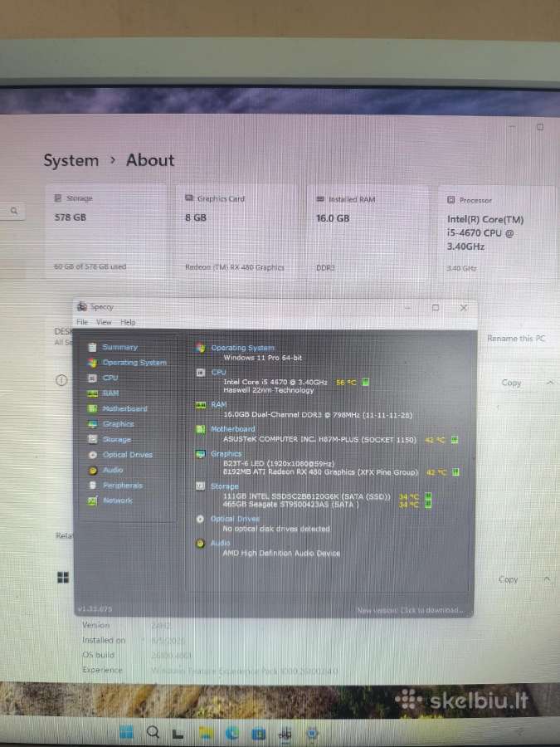Click the CPU temperature indicator 56 °C
The width and height of the screenshot is (560, 747).
coord(347,382)
